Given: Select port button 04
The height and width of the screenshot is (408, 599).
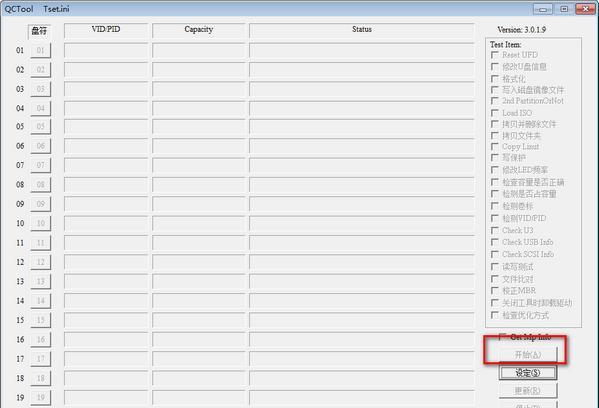Looking at the screenshot, I should tap(40, 108).
